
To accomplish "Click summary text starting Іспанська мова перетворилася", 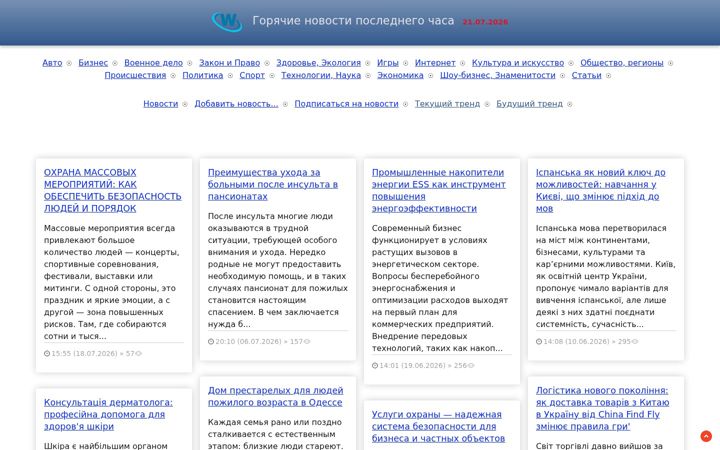I will [x=606, y=276].
